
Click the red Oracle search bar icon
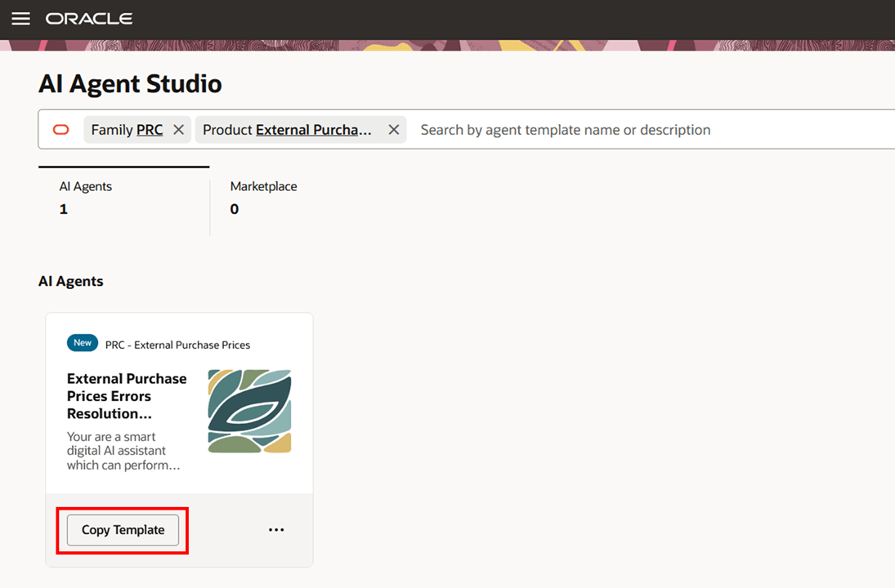point(61,130)
